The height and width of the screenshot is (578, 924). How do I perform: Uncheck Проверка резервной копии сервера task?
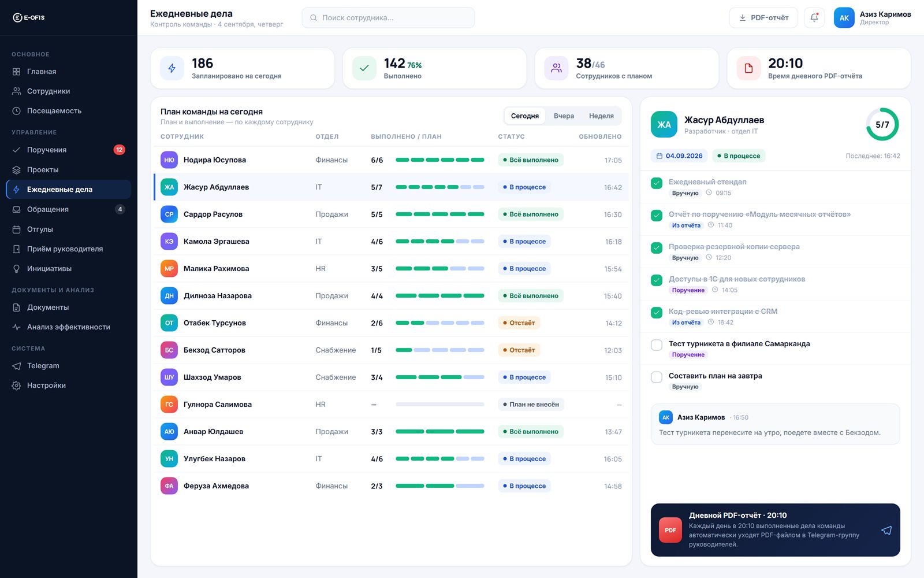[x=657, y=248]
